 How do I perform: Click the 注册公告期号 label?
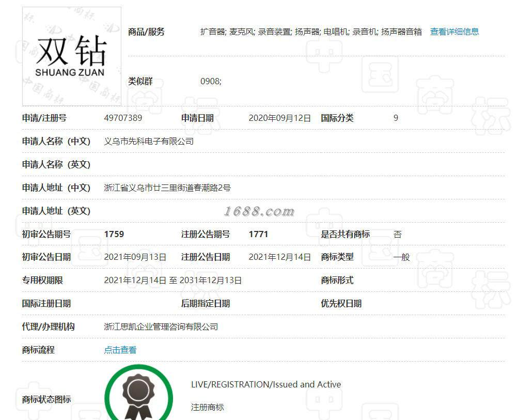[206, 235]
